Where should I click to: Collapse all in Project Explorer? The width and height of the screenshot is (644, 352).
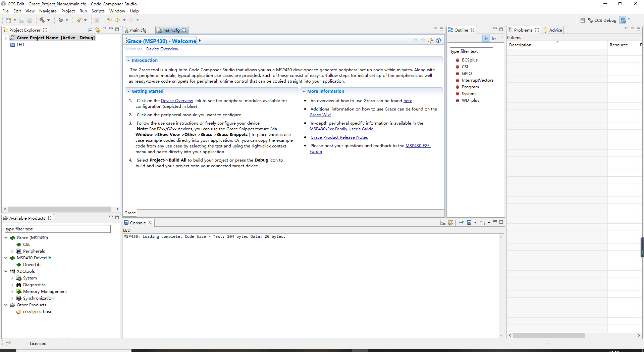[90, 30]
